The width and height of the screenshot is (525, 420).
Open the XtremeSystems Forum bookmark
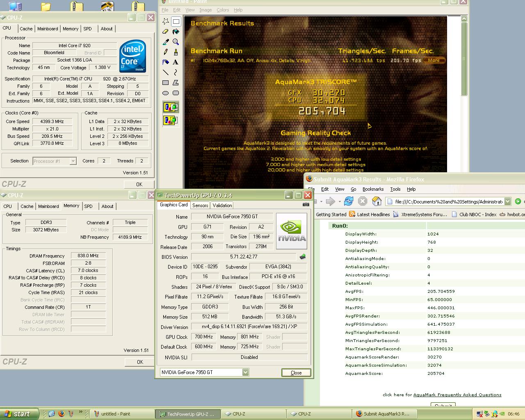[x=420, y=214]
